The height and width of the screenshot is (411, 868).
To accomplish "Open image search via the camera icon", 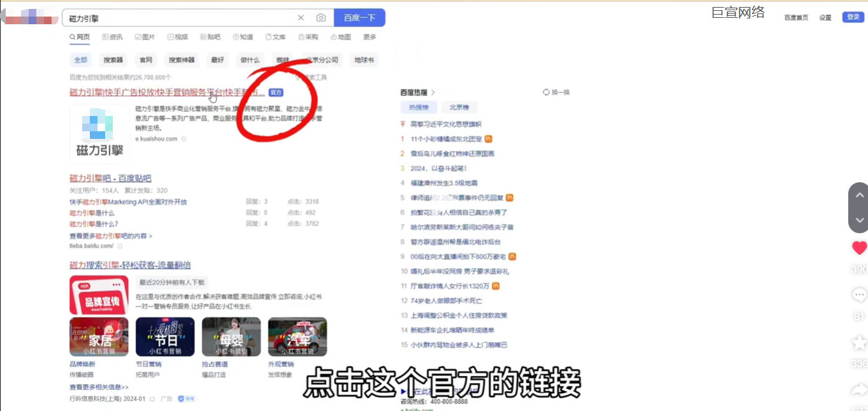I will pos(321,18).
